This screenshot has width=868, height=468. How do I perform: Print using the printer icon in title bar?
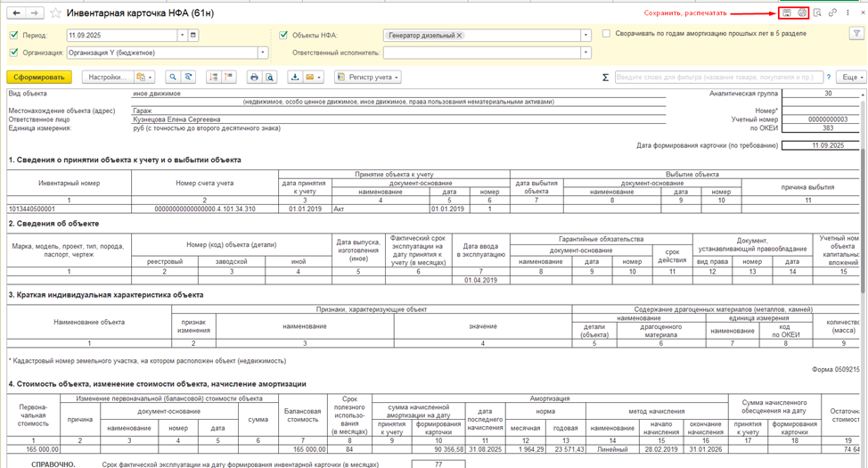click(x=801, y=12)
